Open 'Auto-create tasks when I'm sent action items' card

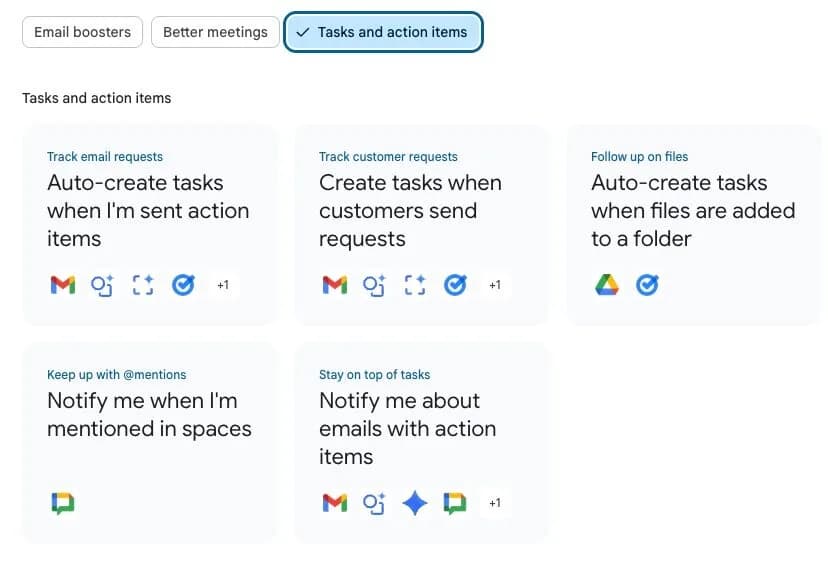point(150,225)
